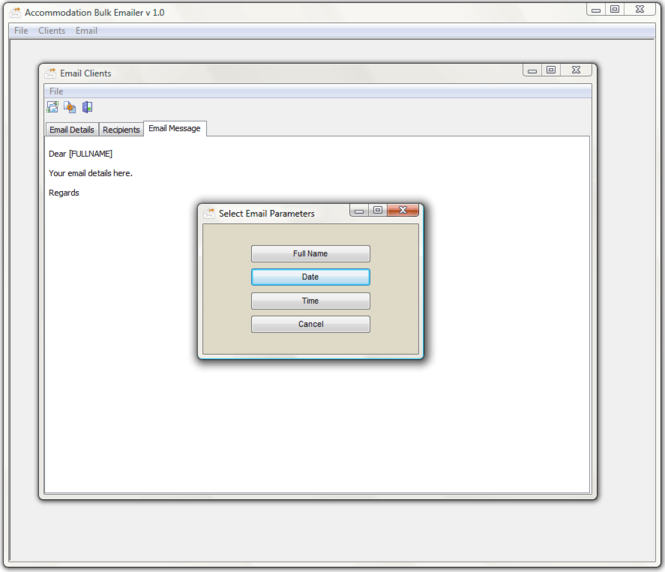The width and height of the screenshot is (665, 572).
Task: Click the 'Your email details here.' line
Action: (x=90, y=173)
